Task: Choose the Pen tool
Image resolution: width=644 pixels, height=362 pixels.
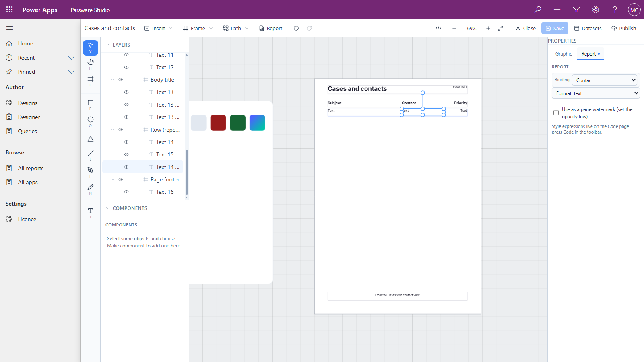Action: tap(91, 172)
